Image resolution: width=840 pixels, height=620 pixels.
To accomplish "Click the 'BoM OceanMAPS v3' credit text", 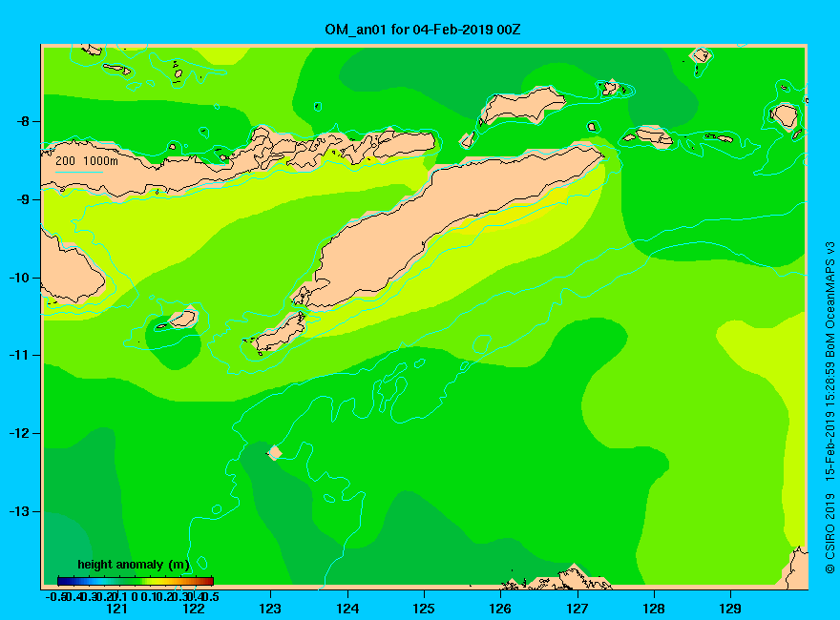I will [x=829, y=299].
